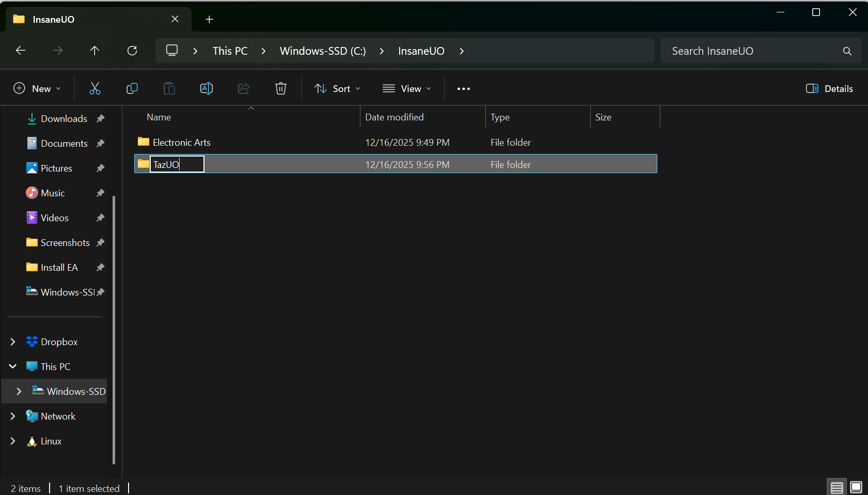Click the Rename icon in toolbar
868x495 pixels.
click(x=207, y=88)
